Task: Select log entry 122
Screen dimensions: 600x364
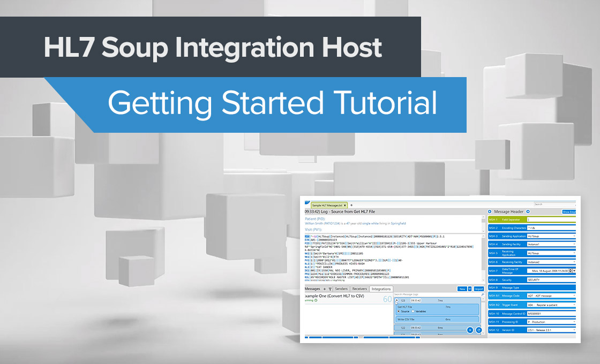Action: point(437,328)
